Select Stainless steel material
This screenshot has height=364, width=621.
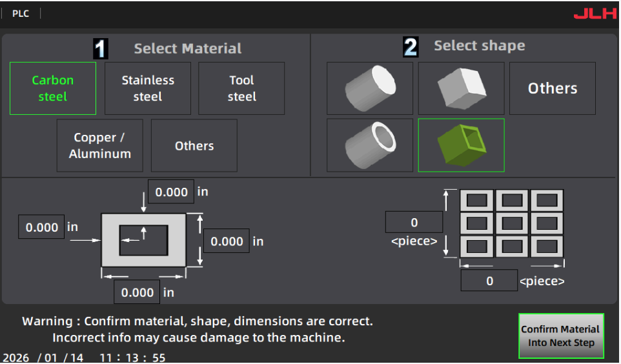click(148, 88)
